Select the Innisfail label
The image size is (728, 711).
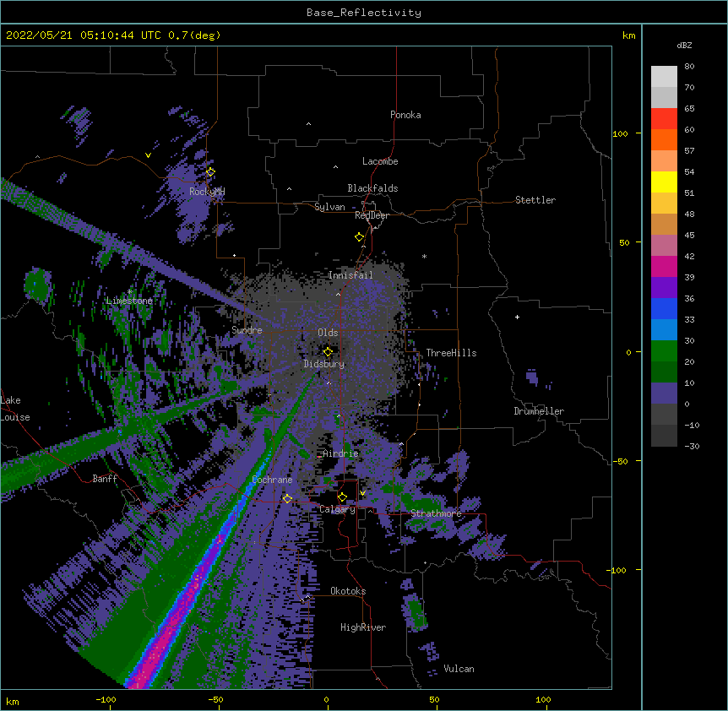350,275
